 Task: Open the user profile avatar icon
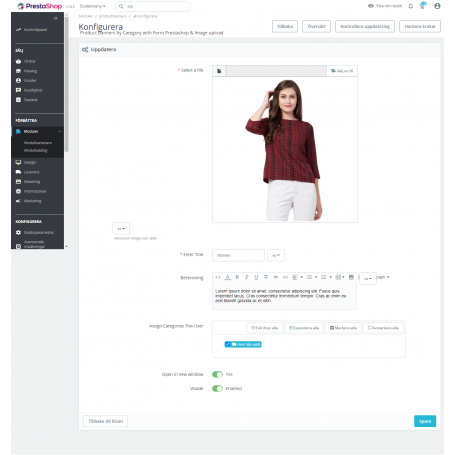(x=437, y=6)
